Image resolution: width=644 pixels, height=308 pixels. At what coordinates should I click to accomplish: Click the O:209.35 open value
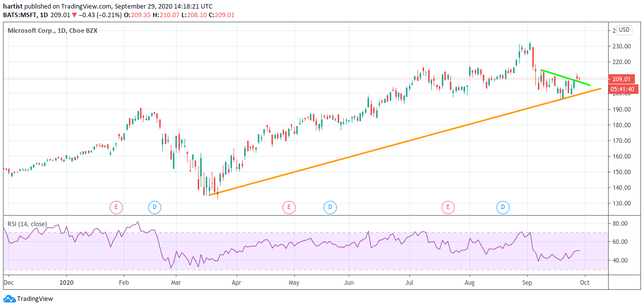pyautogui.click(x=139, y=15)
